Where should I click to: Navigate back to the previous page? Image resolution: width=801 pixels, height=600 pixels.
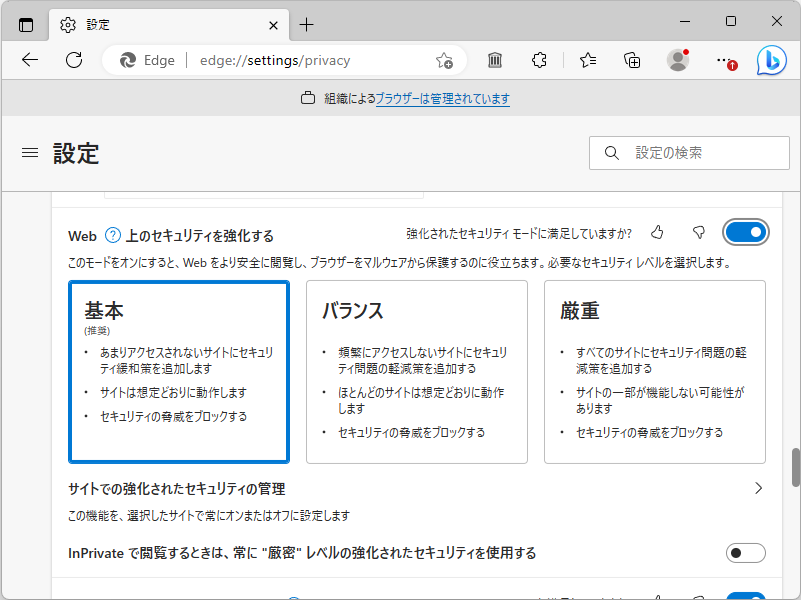pyautogui.click(x=29, y=60)
